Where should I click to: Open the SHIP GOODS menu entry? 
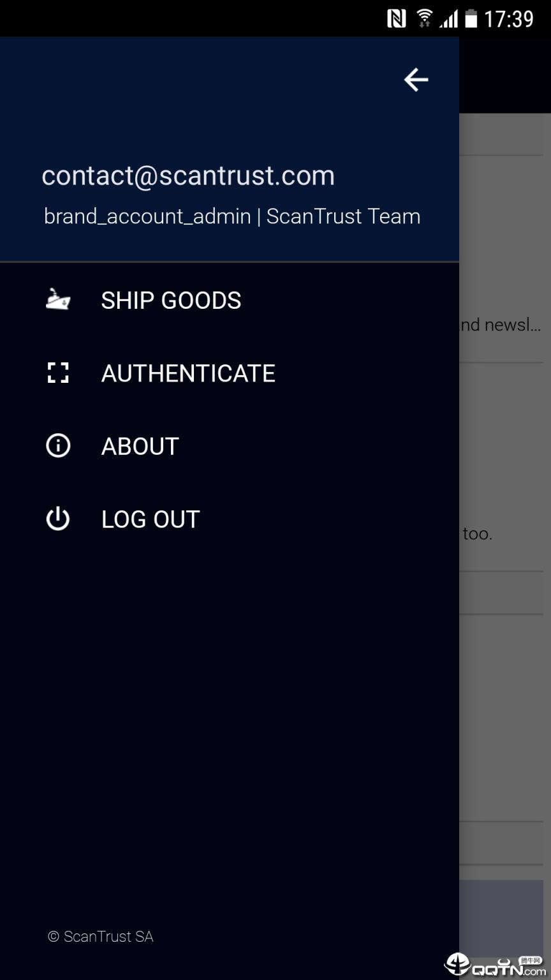tap(171, 301)
